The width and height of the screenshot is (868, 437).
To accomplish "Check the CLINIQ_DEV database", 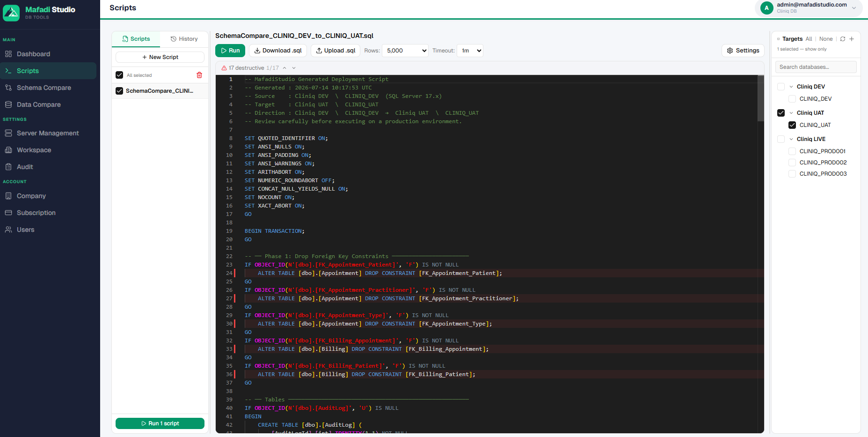I will pos(792,99).
